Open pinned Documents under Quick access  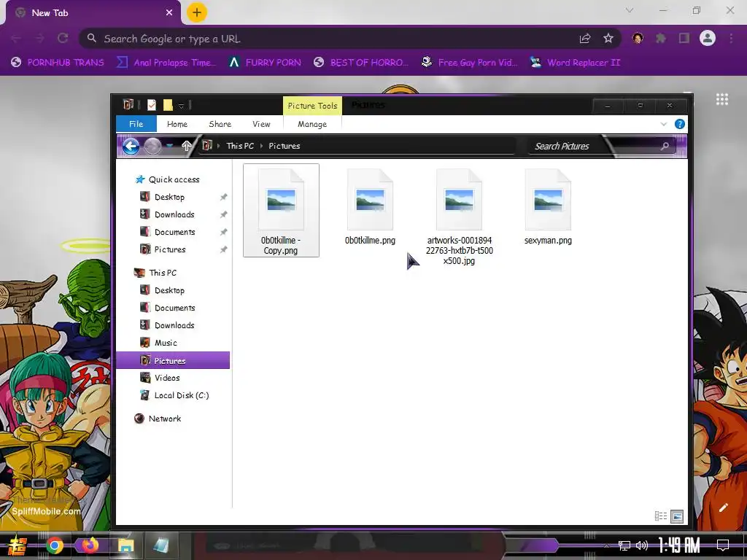point(175,232)
